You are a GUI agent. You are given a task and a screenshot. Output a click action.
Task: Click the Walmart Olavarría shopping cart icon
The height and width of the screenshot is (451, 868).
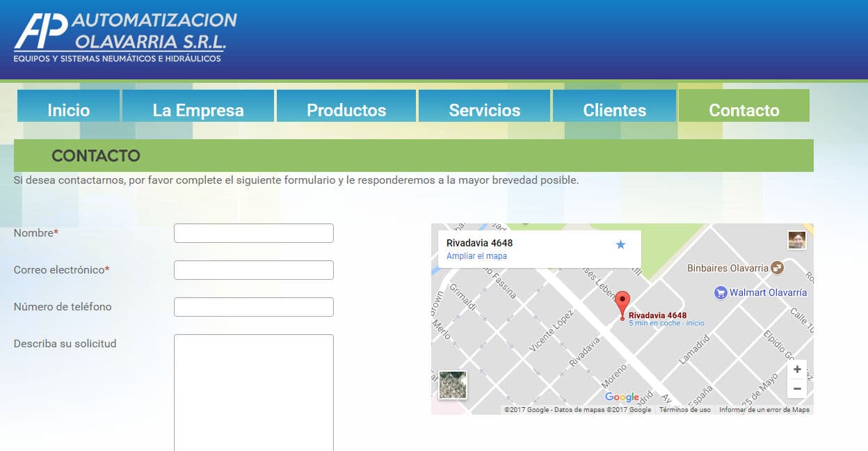click(720, 293)
